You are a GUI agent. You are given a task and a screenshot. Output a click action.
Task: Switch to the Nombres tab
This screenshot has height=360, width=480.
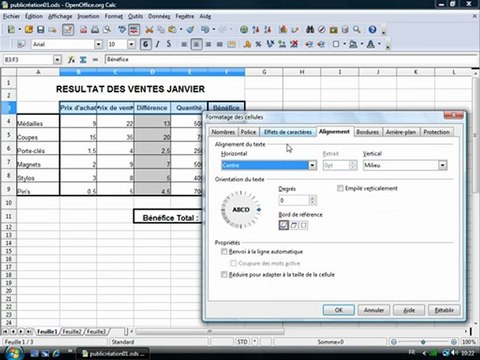point(223,132)
